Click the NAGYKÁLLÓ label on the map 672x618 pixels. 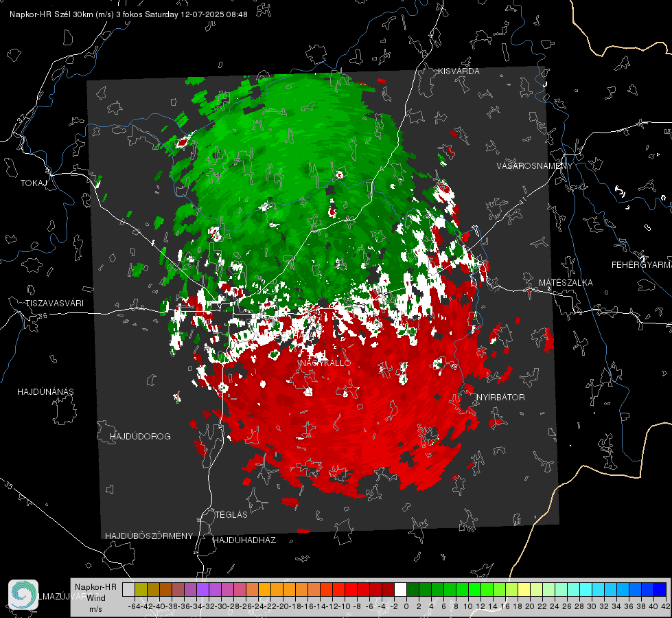coord(325,363)
